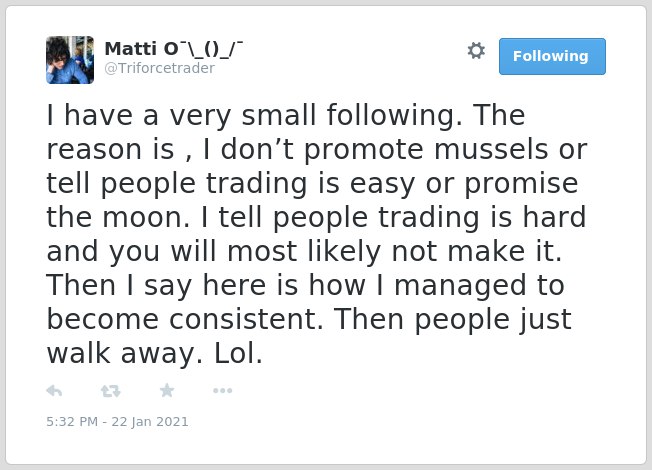
Task: Click the word "mussels" in the tweet
Action: pos(491,149)
